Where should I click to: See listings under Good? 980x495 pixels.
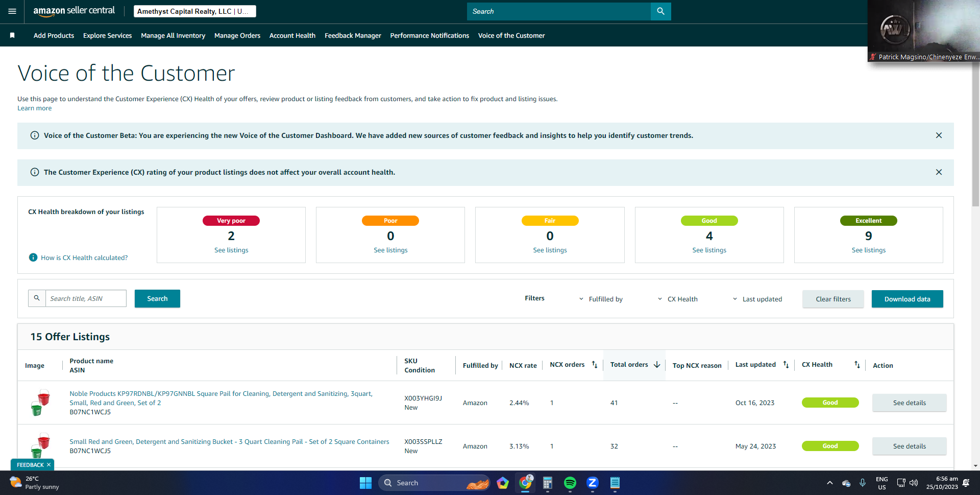click(709, 250)
